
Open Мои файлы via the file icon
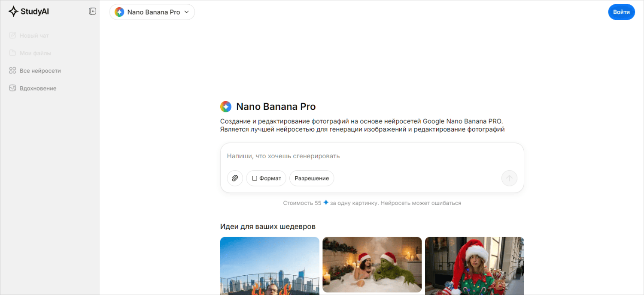pos(13,53)
